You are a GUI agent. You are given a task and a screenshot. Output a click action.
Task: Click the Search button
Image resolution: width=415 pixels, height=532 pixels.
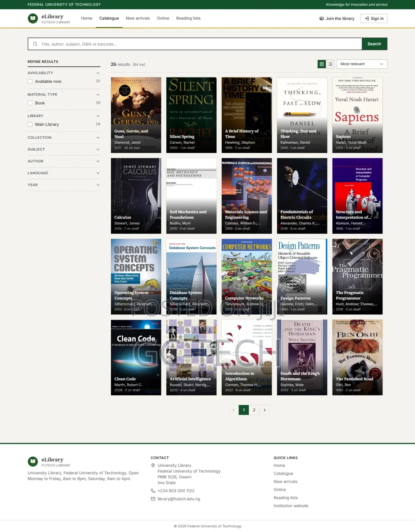tap(374, 44)
